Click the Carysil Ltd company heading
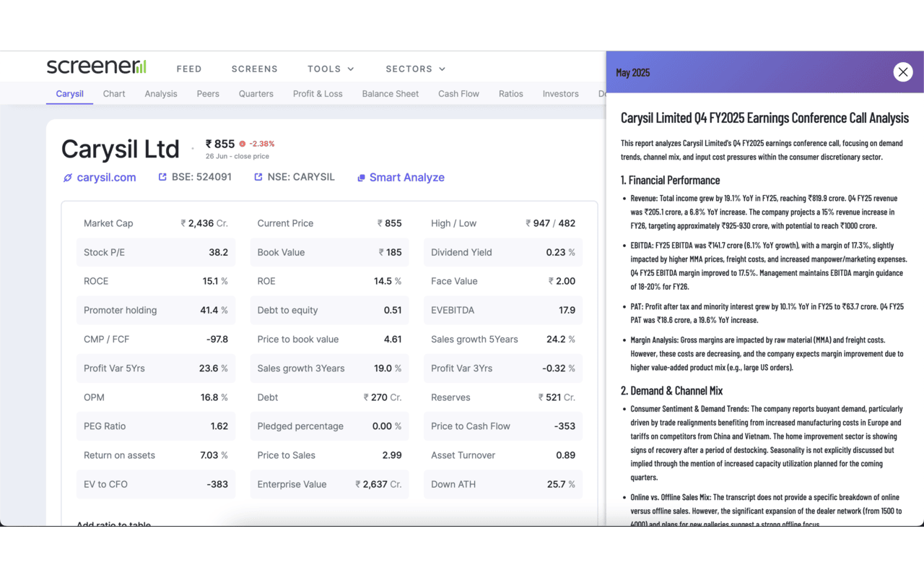Viewport: 924px width, 578px height. [120, 149]
